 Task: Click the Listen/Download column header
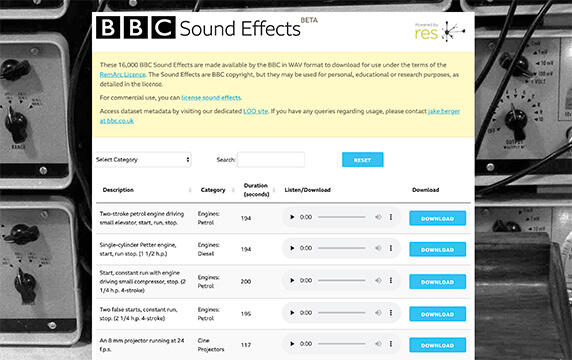308,190
